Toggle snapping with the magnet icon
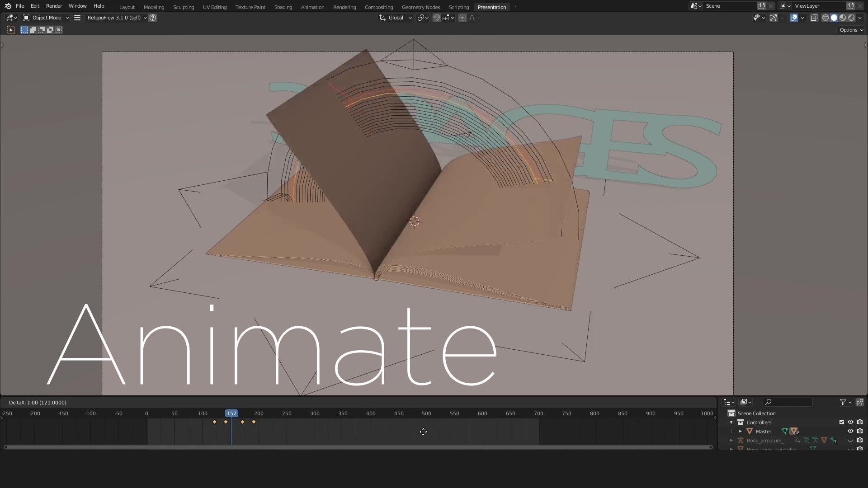868x488 pixels. point(437,18)
